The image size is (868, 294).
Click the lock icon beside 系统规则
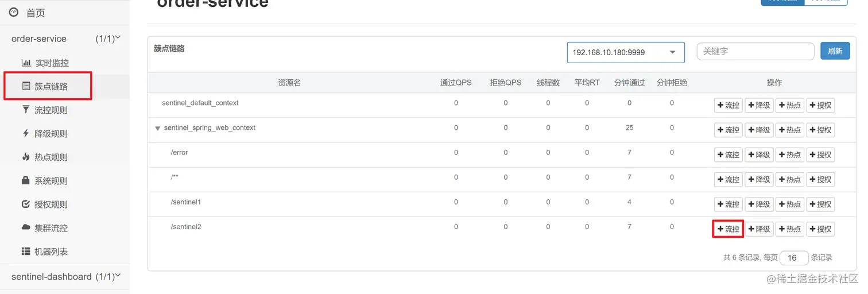click(x=26, y=180)
